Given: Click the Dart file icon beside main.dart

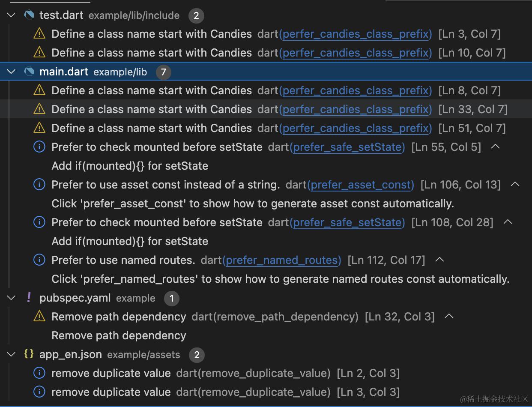Looking at the screenshot, I should 29,72.
